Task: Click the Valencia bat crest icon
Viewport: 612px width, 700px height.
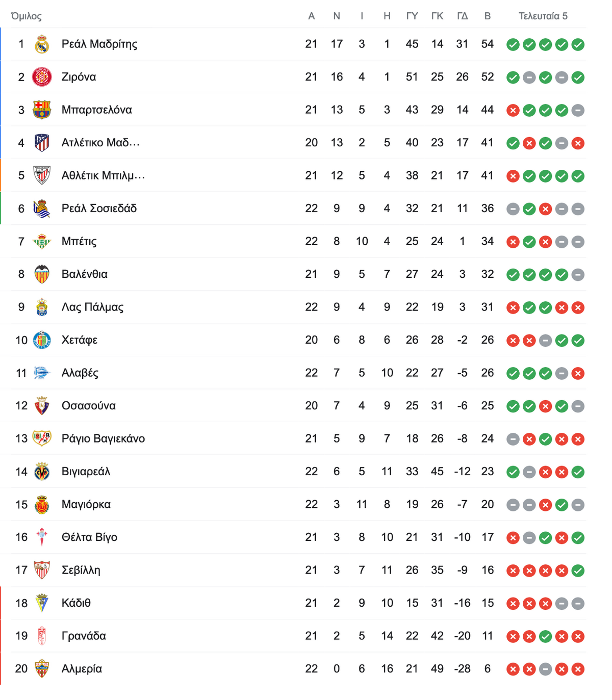Action: [42, 274]
